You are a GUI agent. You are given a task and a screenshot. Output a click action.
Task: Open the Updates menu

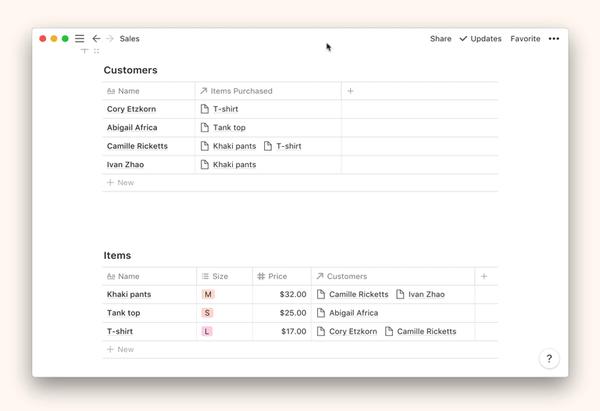click(x=480, y=39)
